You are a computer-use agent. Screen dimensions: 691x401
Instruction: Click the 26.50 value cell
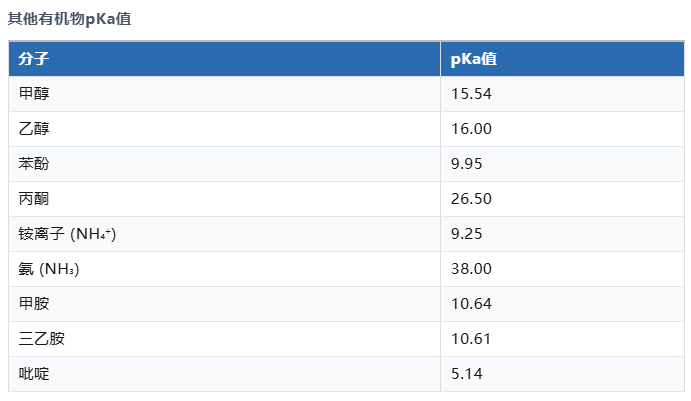(x=471, y=199)
